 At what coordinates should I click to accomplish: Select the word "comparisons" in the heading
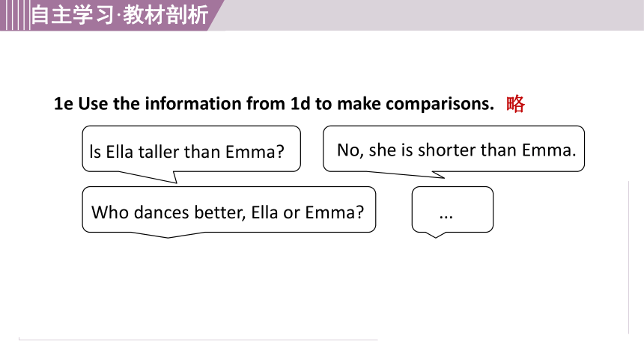click(437, 104)
